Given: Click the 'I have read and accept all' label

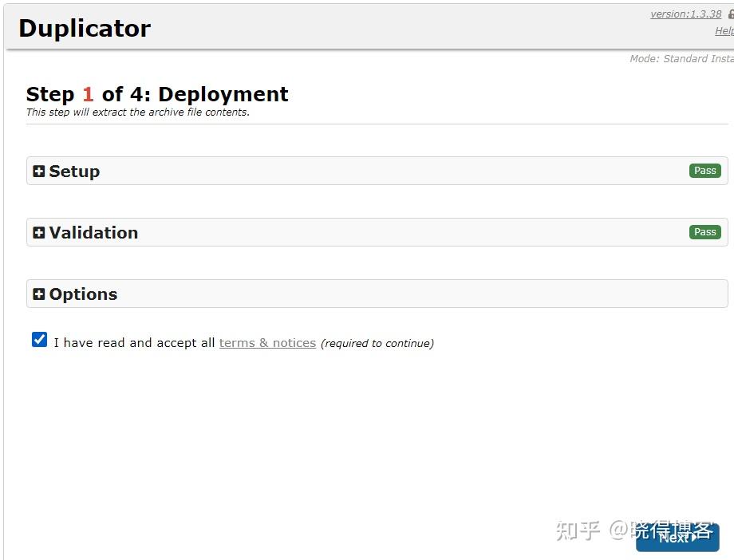Looking at the screenshot, I should pyautogui.click(x=134, y=343).
